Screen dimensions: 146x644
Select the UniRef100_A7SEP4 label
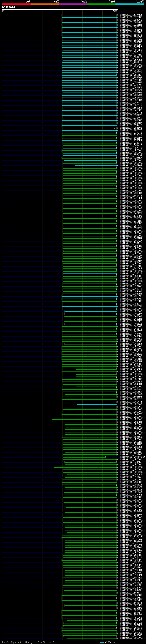(131, 140)
